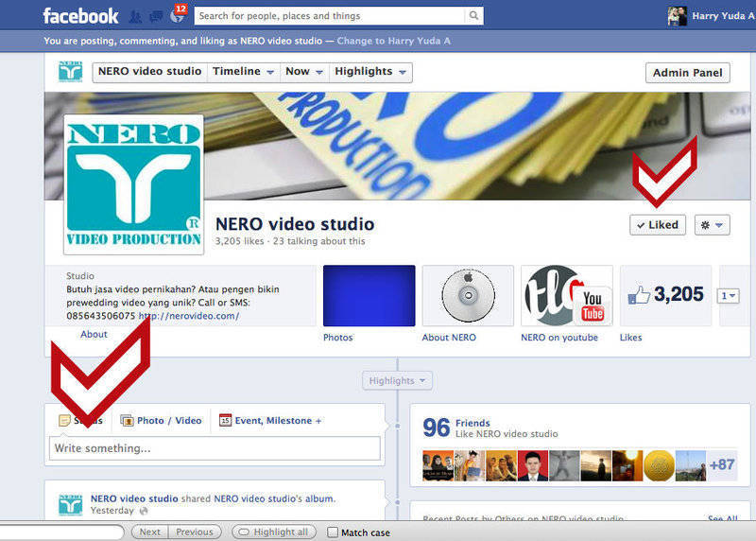This screenshot has height=541, width=756.
Task: Click the NERO video studio page title
Action: click(295, 224)
